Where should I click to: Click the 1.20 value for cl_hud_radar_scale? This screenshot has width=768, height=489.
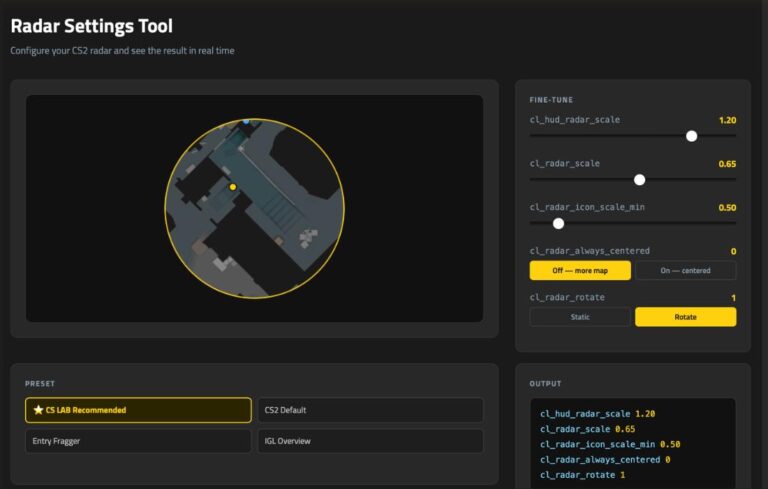pyautogui.click(x=727, y=120)
